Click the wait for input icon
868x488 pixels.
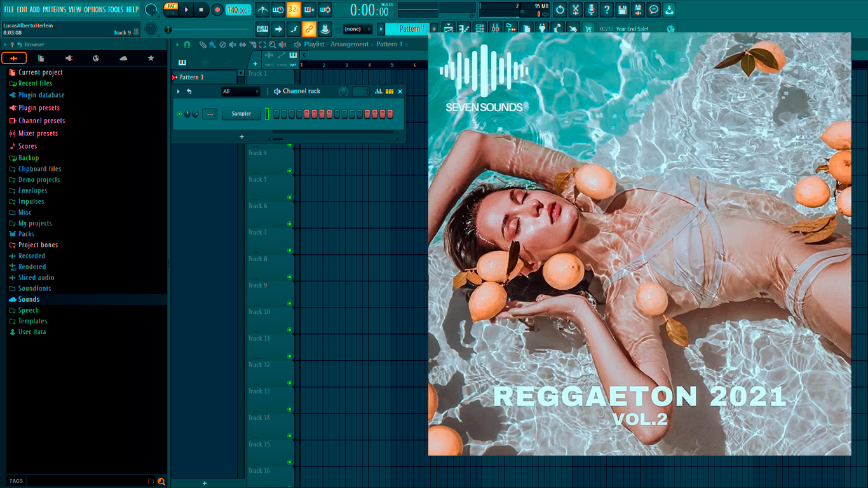coord(278,10)
